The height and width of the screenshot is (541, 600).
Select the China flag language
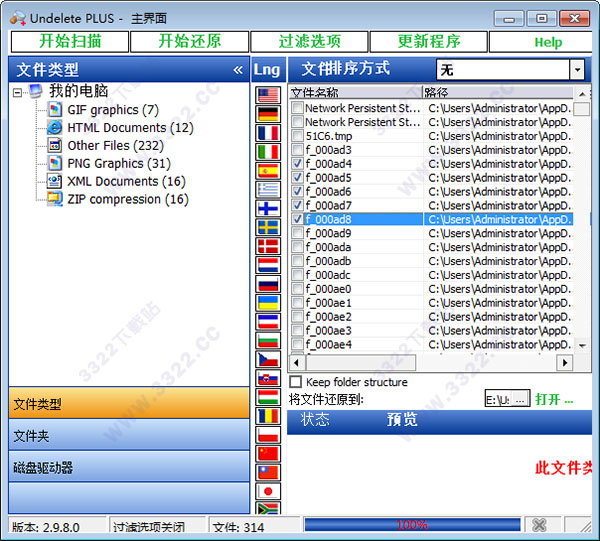pyautogui.click(x=268, y=454)
